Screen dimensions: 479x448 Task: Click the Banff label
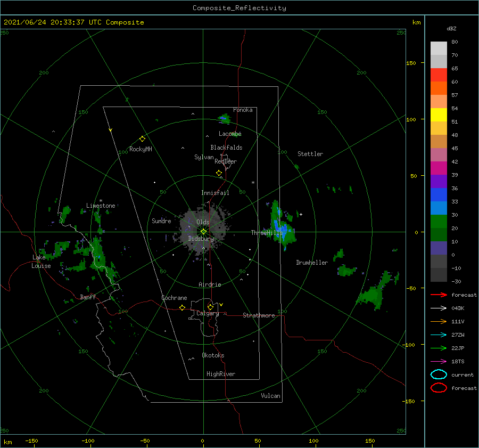coord(88,297)
